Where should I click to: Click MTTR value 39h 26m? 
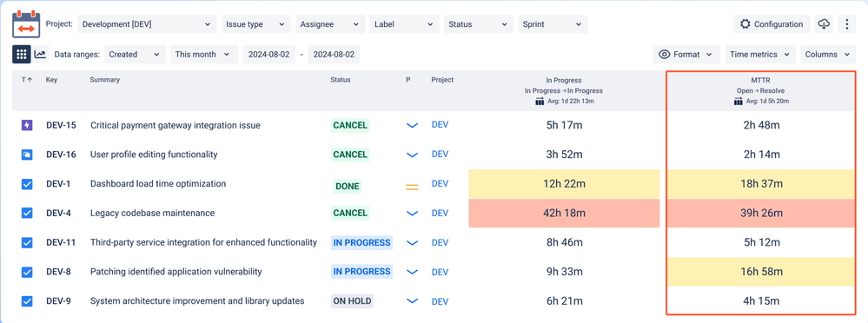[x=762, y=213]
